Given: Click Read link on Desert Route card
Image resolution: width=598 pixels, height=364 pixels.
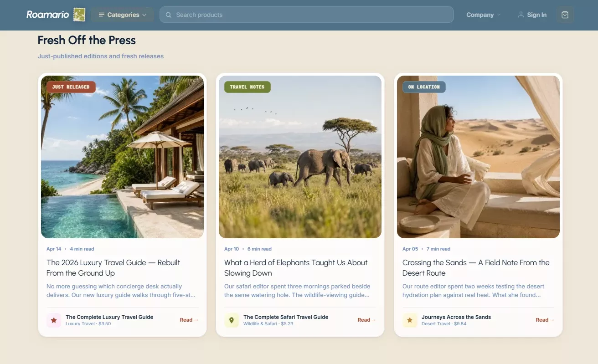Looking at the screenshot, I should pos(545,320).
